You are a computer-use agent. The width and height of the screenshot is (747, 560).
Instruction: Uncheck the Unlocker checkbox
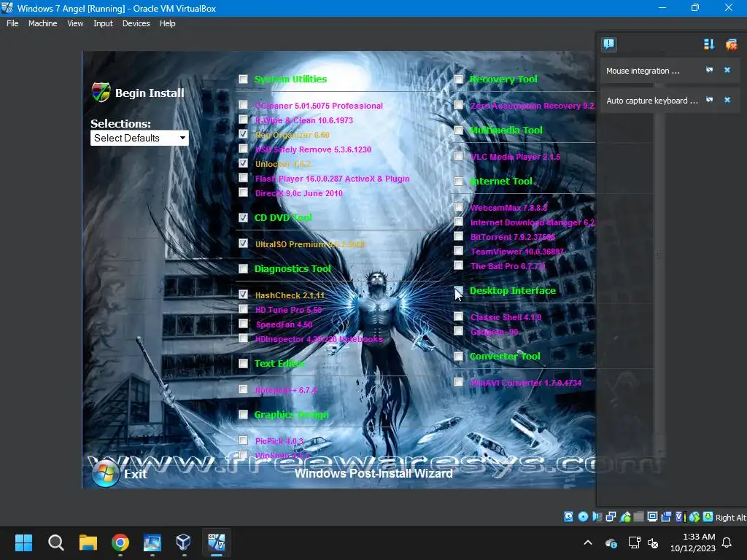pyautogui.click(x=243, y=163)
